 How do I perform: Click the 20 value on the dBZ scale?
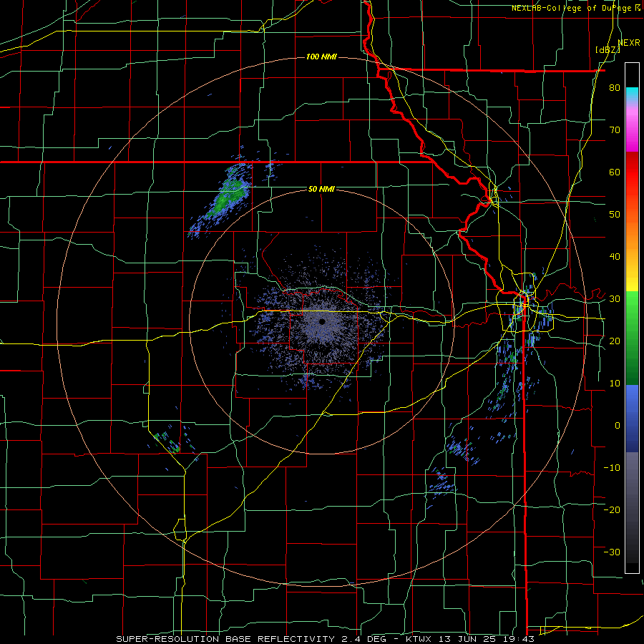[x=615, y=341]
